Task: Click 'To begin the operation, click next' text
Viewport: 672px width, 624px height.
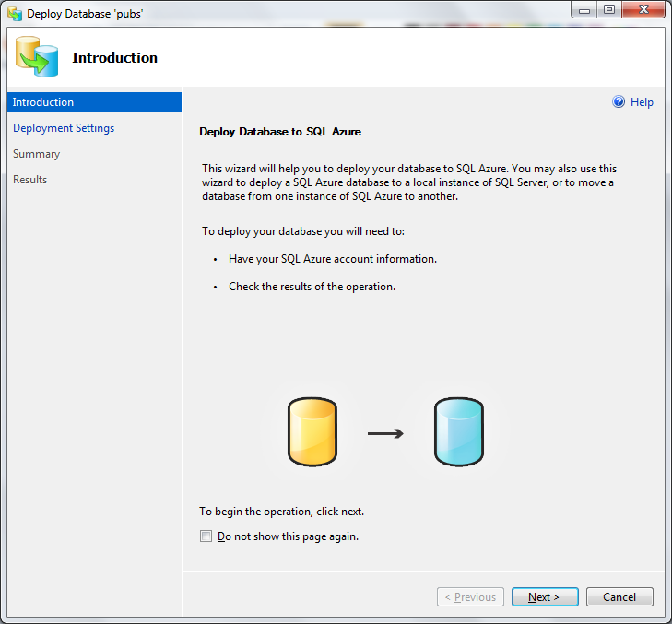Action: coord(281,512)
